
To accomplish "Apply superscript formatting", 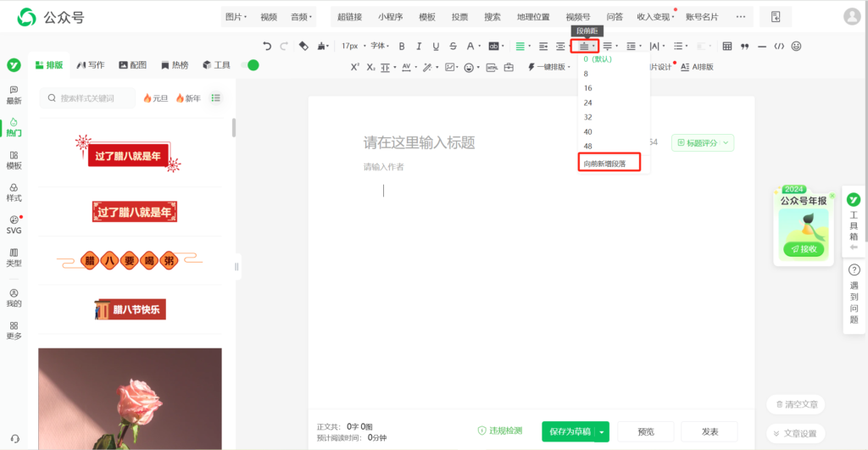I will coord(355,67).
